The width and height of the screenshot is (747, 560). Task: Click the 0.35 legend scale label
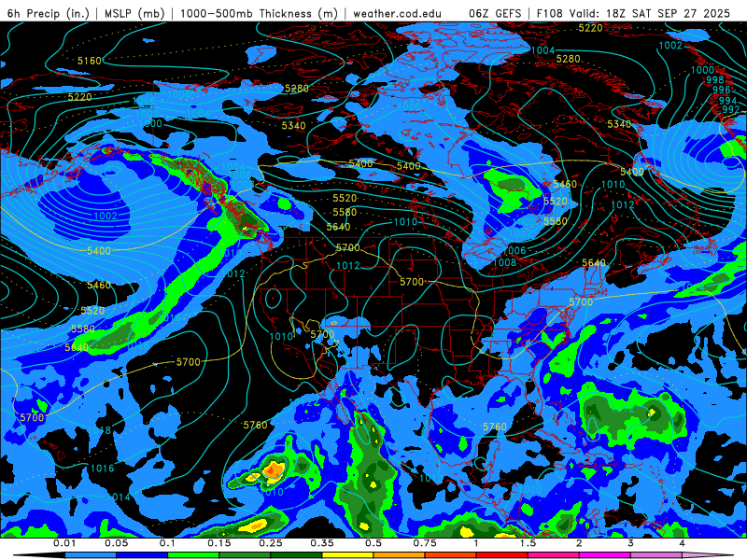[322, 543]
